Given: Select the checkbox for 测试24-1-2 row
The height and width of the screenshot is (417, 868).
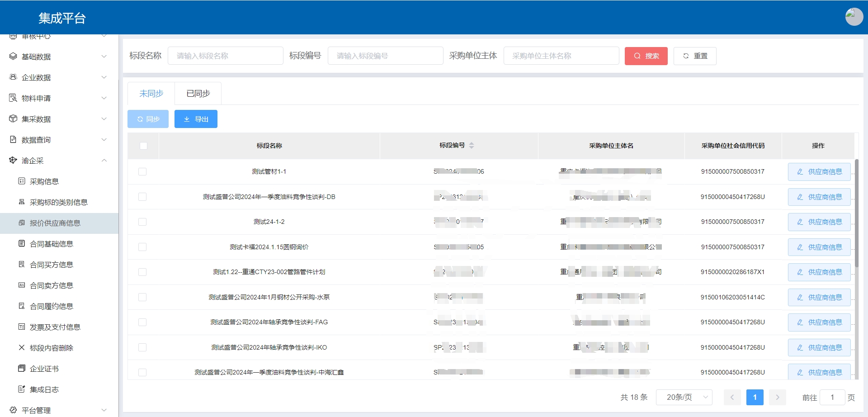Looking at the screenshot, I should click(x=142, y=222).
